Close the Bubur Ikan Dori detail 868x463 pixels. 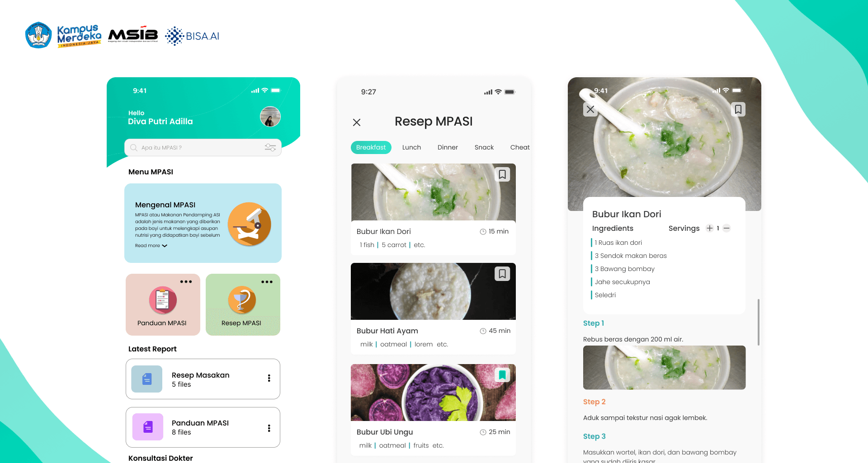(590, 109)
